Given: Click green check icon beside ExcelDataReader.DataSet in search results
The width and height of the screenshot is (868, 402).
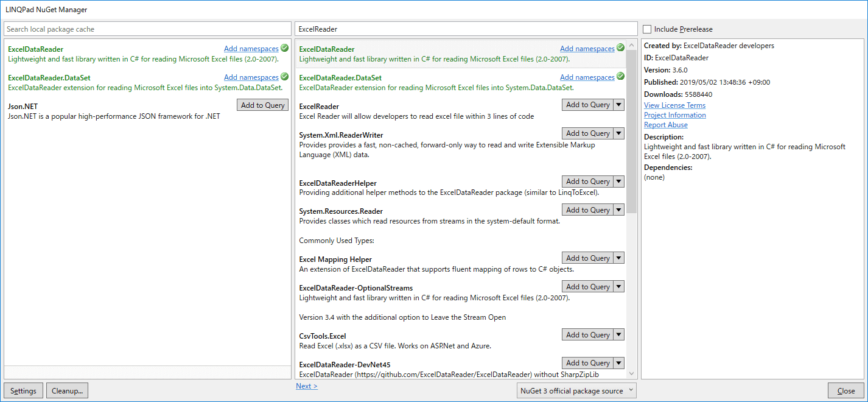Looking at the screenshot, I should tap(620, 77).
